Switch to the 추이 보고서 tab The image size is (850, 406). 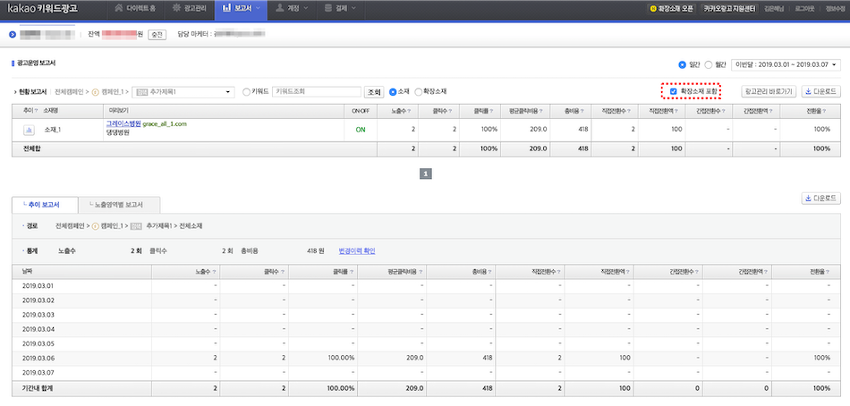pyautogui.click(x=44, y=205)
